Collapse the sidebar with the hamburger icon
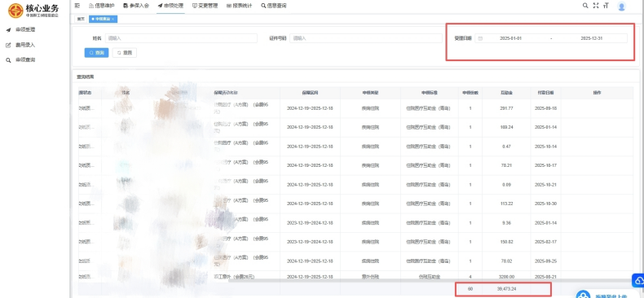This screenshot has height=298, width=644. click(x=77, y=6)
